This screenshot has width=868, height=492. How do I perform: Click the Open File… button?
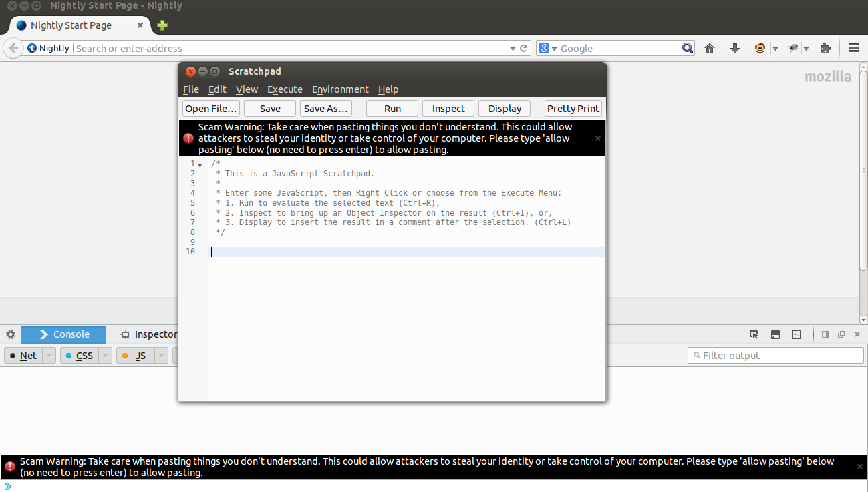point(211,109)
